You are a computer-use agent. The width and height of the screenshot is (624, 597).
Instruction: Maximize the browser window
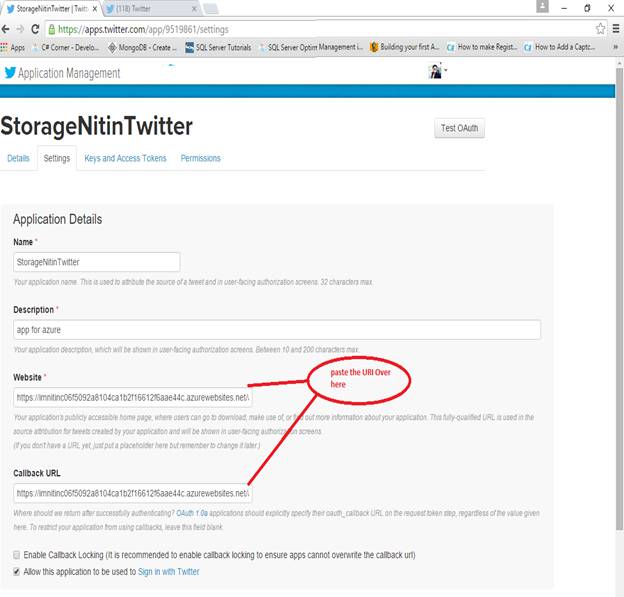point(587,8)
